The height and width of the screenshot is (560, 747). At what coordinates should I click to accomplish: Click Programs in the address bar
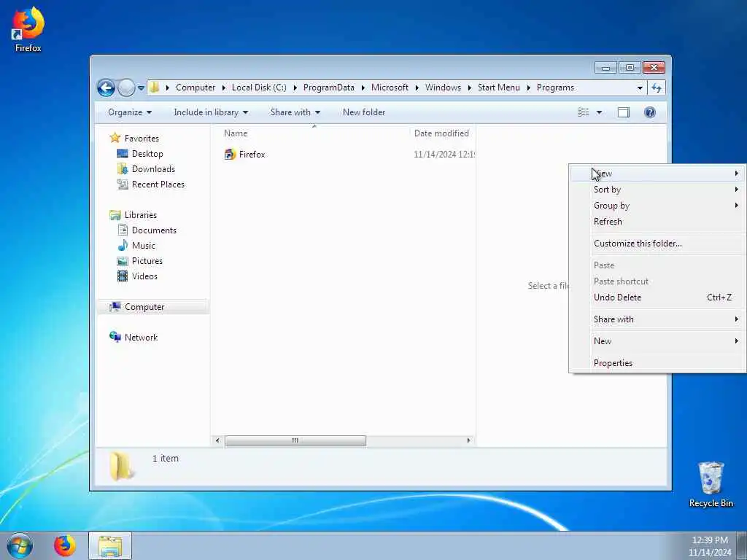pos(555,87)
